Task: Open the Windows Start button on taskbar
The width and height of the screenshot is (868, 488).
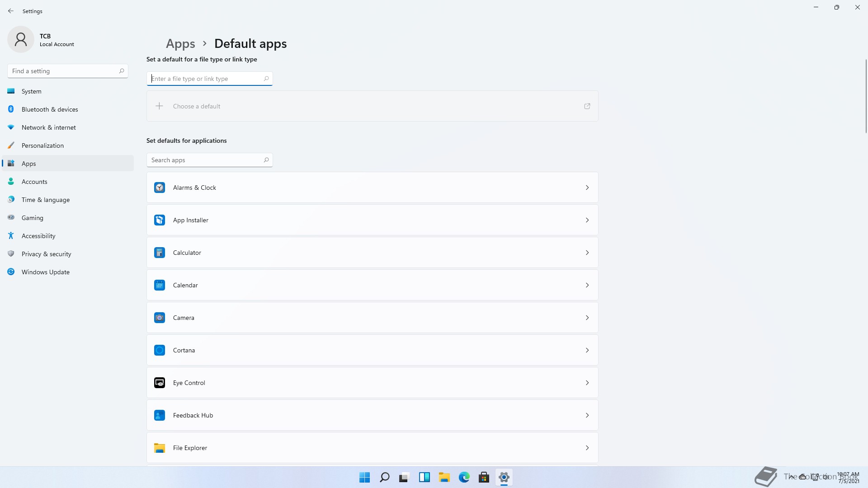Action: (365, 477)
